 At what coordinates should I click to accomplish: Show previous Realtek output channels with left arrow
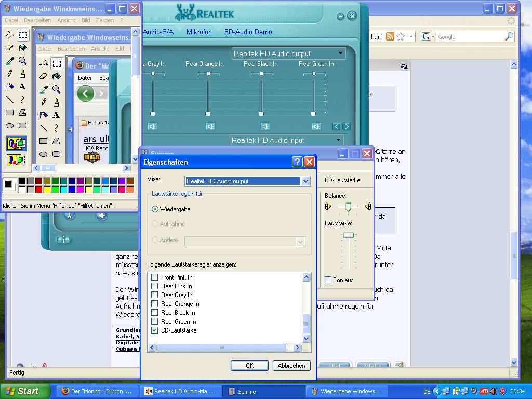coord(336,127)
